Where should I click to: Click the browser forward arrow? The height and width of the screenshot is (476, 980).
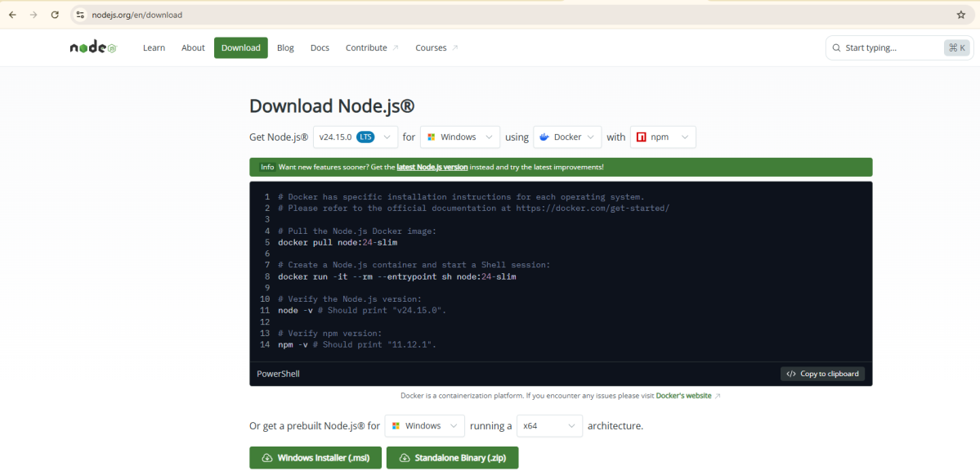34,15
